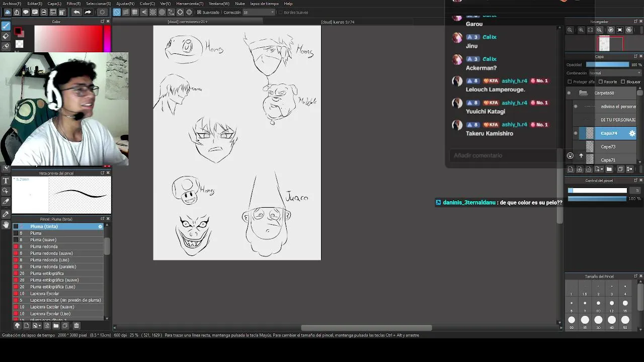Add a new layer folder in Capa panel
The width and height of the screenshot is (644, 362).
coord(609,169)
